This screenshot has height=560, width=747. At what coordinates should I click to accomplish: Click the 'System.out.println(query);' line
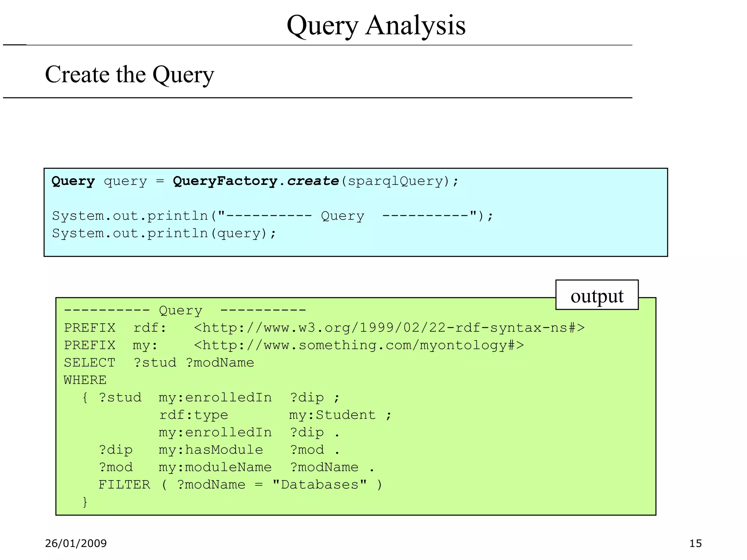[164, 233]
